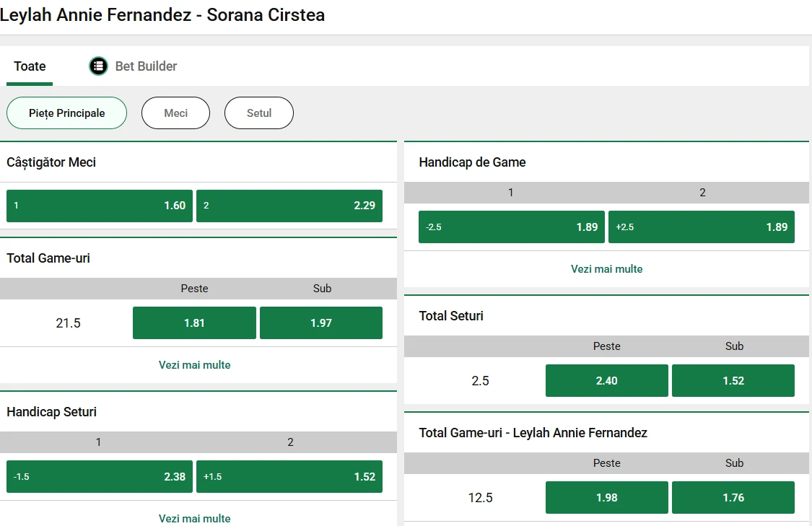This screenshot has width=812, height=526.
Task: Select Sub 2.5 sets at 1.52
Action: (733, 381)
